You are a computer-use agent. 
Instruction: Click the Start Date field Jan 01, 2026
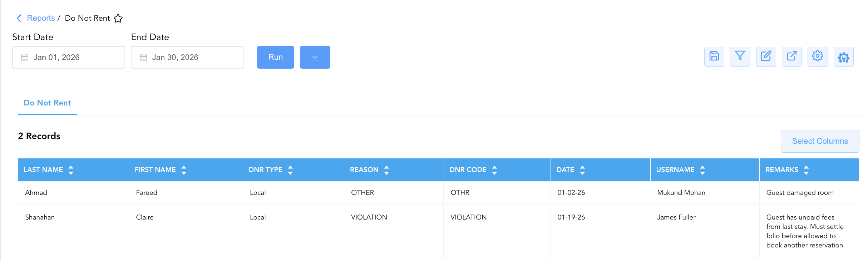pos(69,58)
